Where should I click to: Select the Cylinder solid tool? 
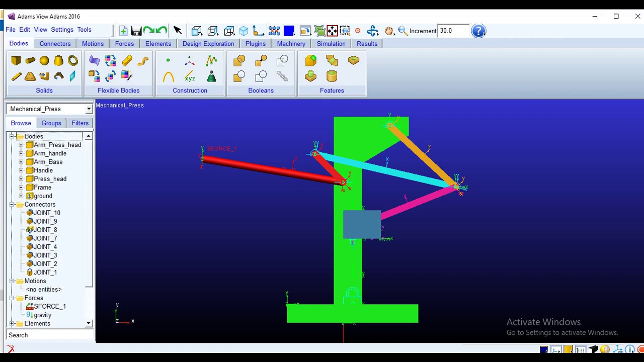(x=30, y=61)
